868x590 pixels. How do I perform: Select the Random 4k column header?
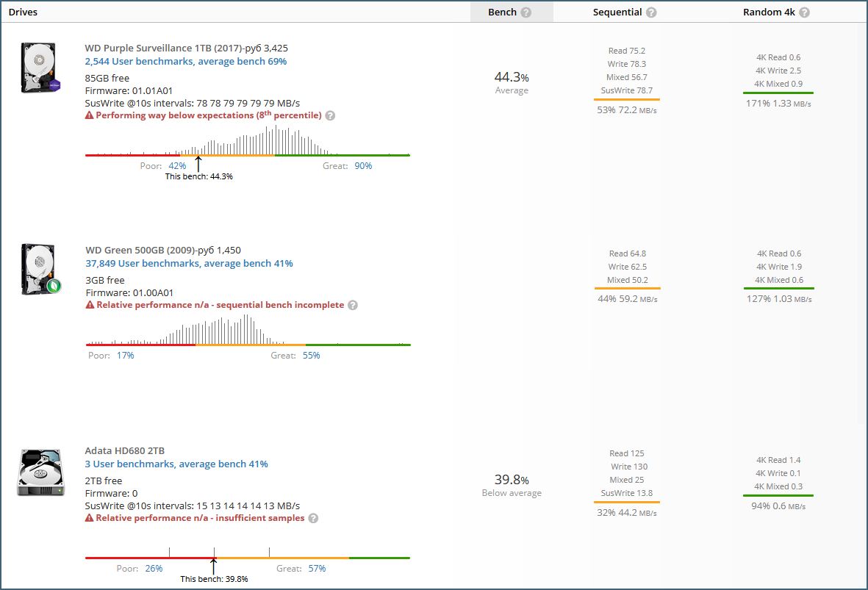(770, 12)
